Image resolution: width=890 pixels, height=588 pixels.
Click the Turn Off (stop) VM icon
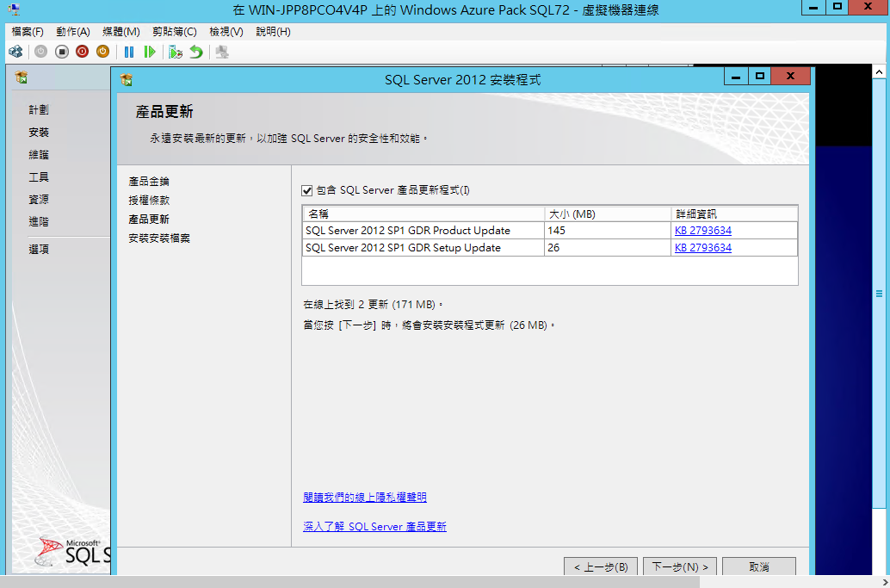[x=62, y=53]
